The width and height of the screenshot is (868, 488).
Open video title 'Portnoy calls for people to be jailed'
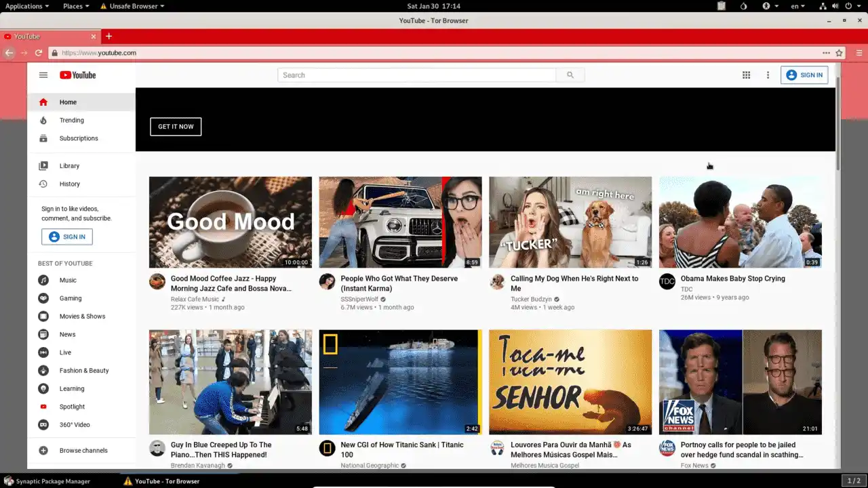(743, 450)
